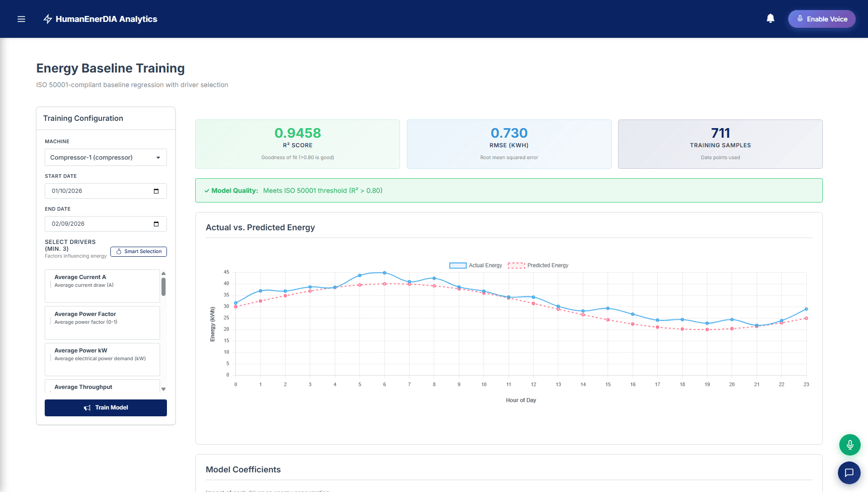Image resolution: width=868 pixels, height=492 pixels.
Task: Expand the Compressor-1 combo box arrow
Action: 158,157
